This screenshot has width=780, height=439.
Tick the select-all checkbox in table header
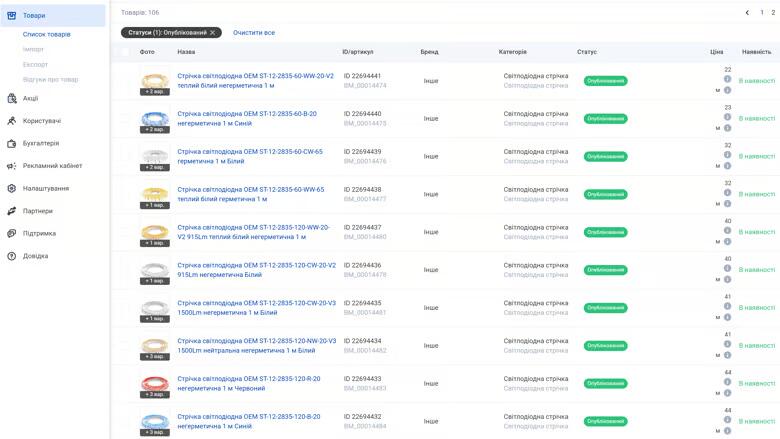125,52
